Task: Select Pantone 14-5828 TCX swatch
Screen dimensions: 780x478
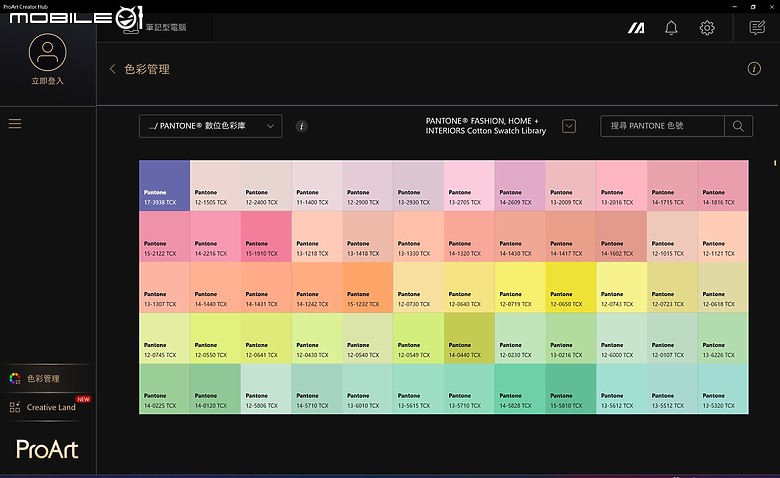Action: click(x=520, y=388)
